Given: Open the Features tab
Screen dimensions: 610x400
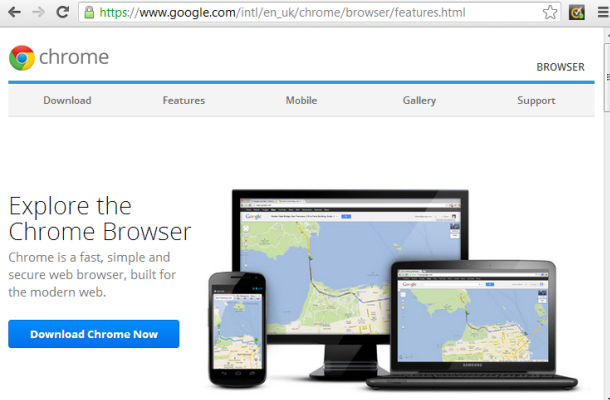Looking at the screenshot, I should pos(184,100).
